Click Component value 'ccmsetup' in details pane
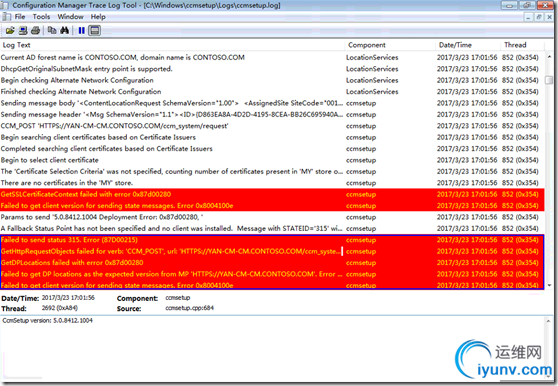Viewport: 558px width, 386px height. (178, 297)
